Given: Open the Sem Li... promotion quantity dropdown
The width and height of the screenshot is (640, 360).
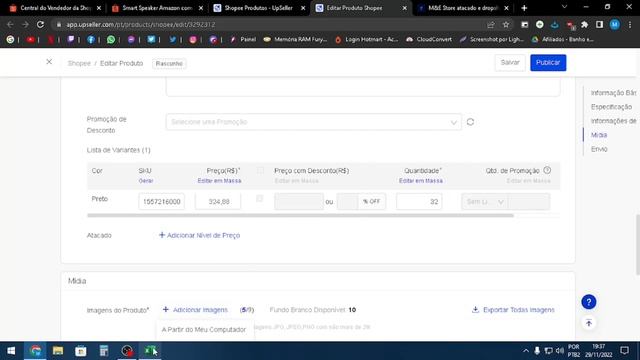Looking at the screenshot, I should 485,202.
